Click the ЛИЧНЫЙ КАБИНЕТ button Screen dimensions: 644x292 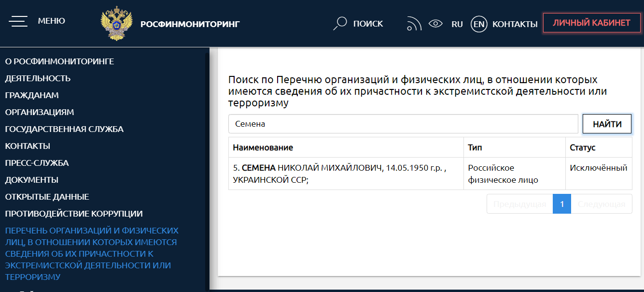(591, 23)
